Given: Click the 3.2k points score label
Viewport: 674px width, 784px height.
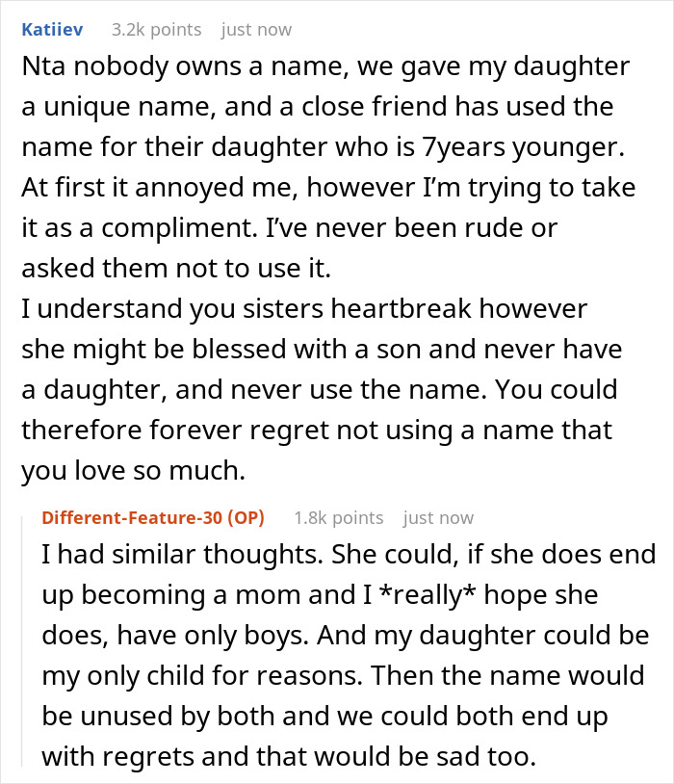Looking at the screenshot, I should (157, 30).
